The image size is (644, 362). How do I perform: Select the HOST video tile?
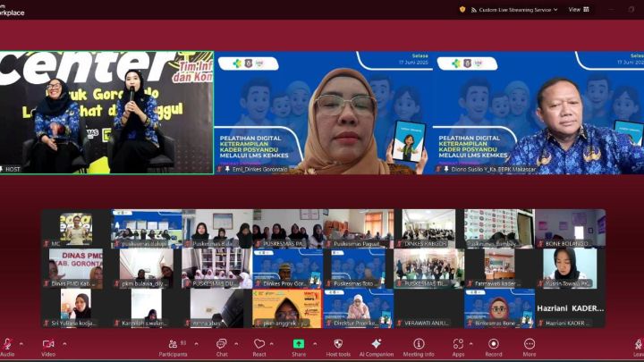click(106, 113)
